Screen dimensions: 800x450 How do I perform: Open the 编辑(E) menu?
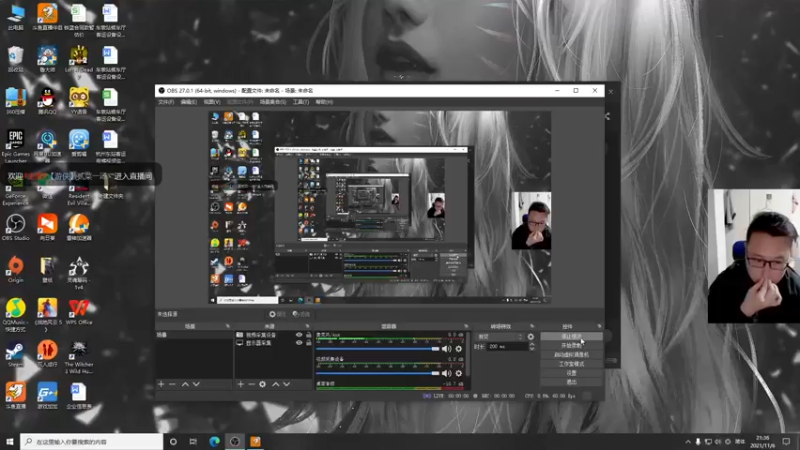(188, 102)
